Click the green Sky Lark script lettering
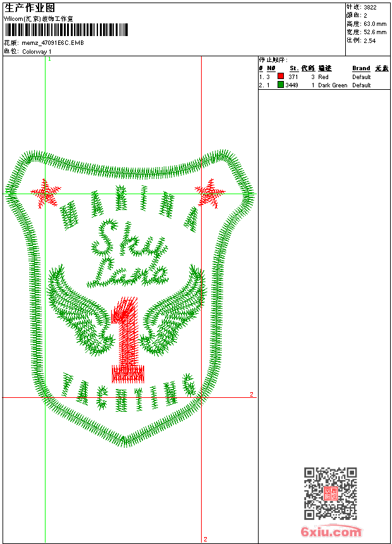Image resolution: width=392 pixels, height=544 pixels. point(130,256)
